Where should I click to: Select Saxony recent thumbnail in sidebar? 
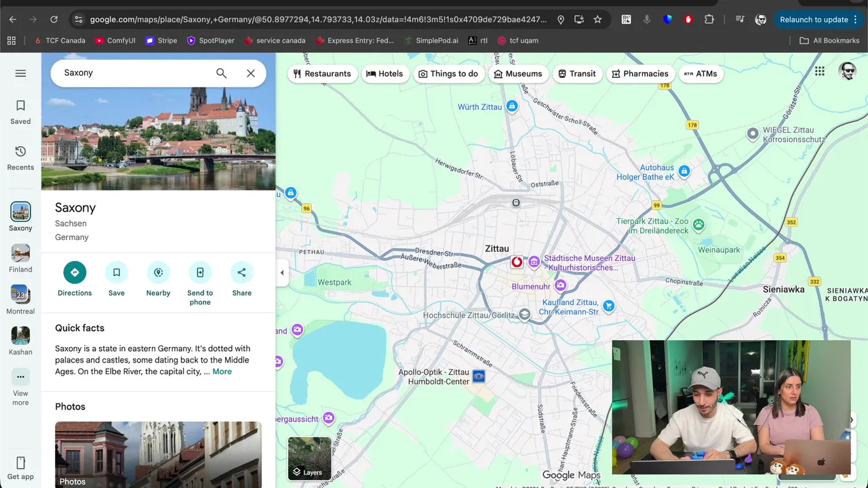[x=20, y=211]
